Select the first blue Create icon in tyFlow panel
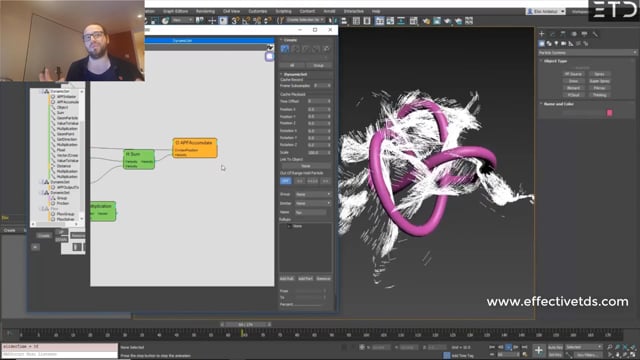640x360 pixels. pyautogui.click(x=285, y=49)
